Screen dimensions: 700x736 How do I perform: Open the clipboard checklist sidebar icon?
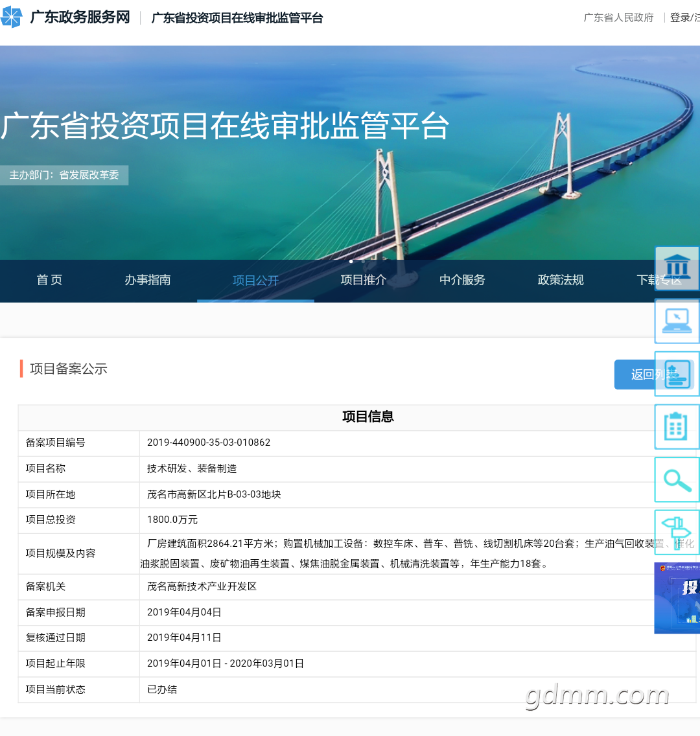click(x=677, y=427)
